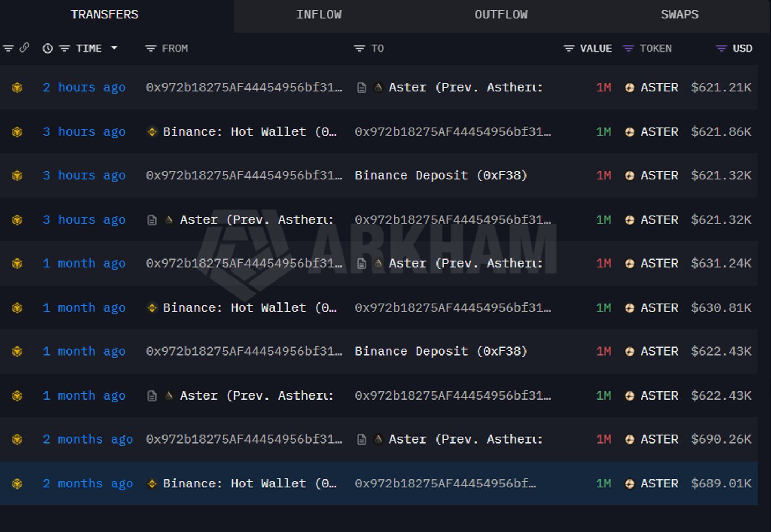
Task: Open Binance Deposit (0xF38) in the 3 hours ago row
Action: point(441,175)
